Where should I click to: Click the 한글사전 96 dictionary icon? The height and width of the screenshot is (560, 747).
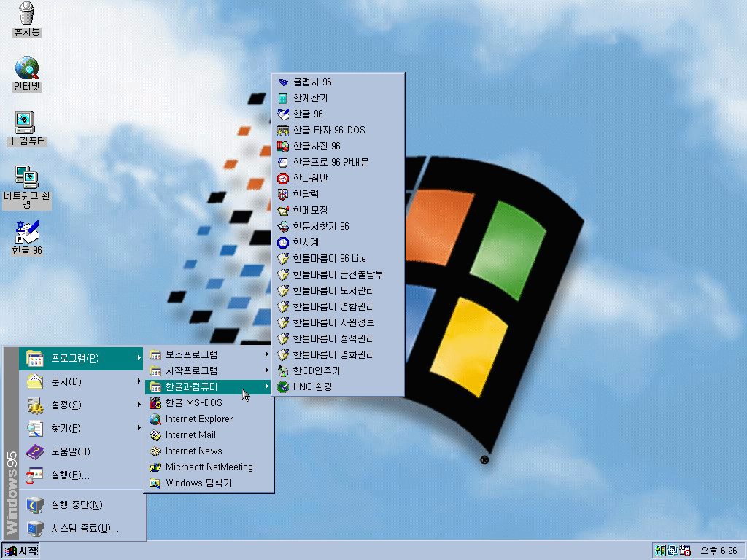pos(283,147)
